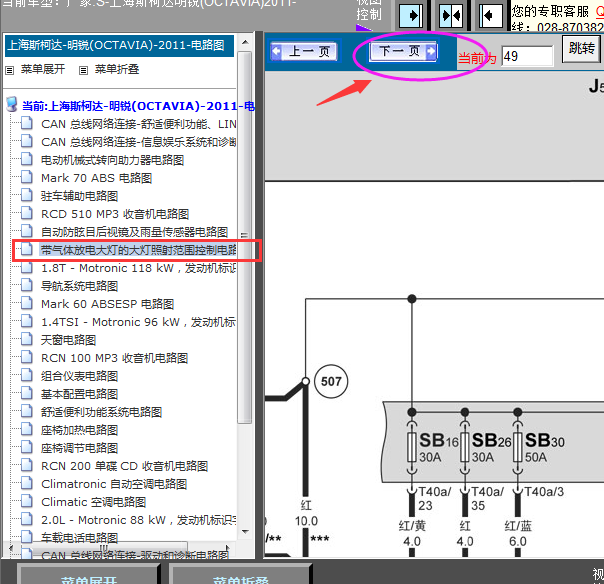Click the vertical scrollbar thumb of tree panel
The image size is (604, 584).
point(245,237)
